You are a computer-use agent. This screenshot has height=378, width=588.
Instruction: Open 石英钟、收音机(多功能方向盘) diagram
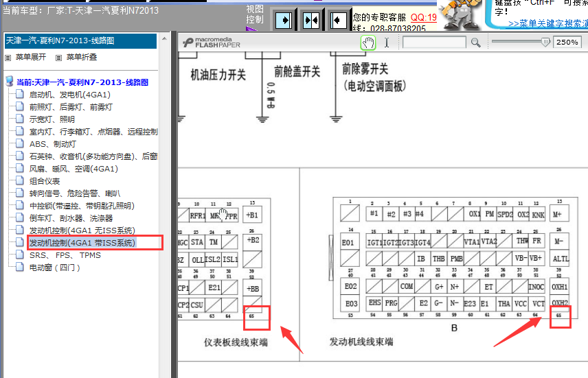[x=93, y=156]
